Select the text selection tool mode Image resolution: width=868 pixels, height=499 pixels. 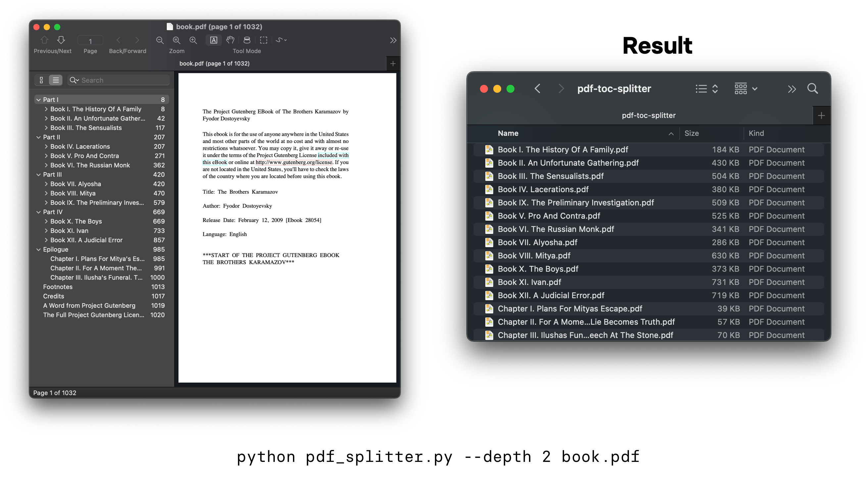point(213,40)
